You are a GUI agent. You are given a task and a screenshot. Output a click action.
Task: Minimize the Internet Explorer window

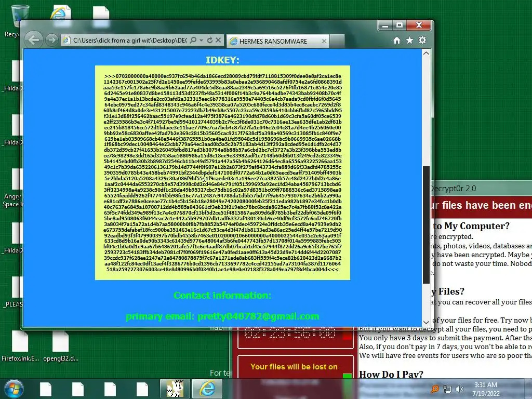tap(385, 25)
